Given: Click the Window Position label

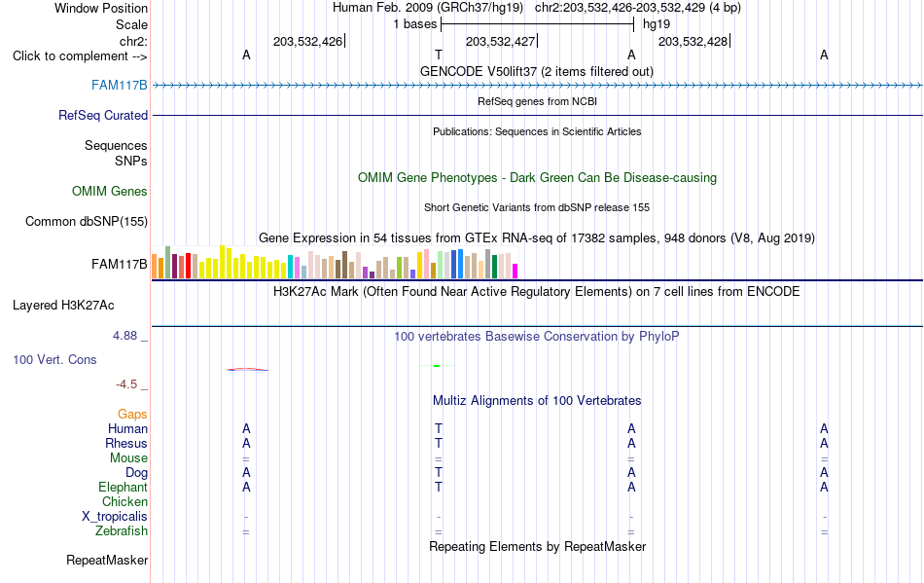Looking at the screenshot, I should (101, 8).
